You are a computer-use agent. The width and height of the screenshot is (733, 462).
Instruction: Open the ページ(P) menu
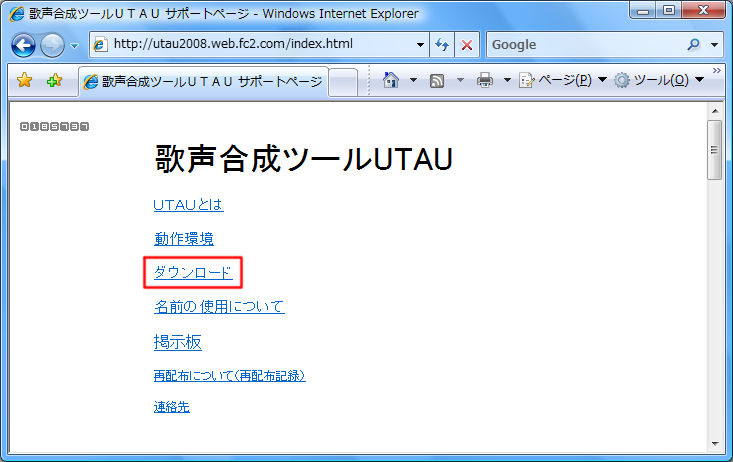click(x=555, y=81)
